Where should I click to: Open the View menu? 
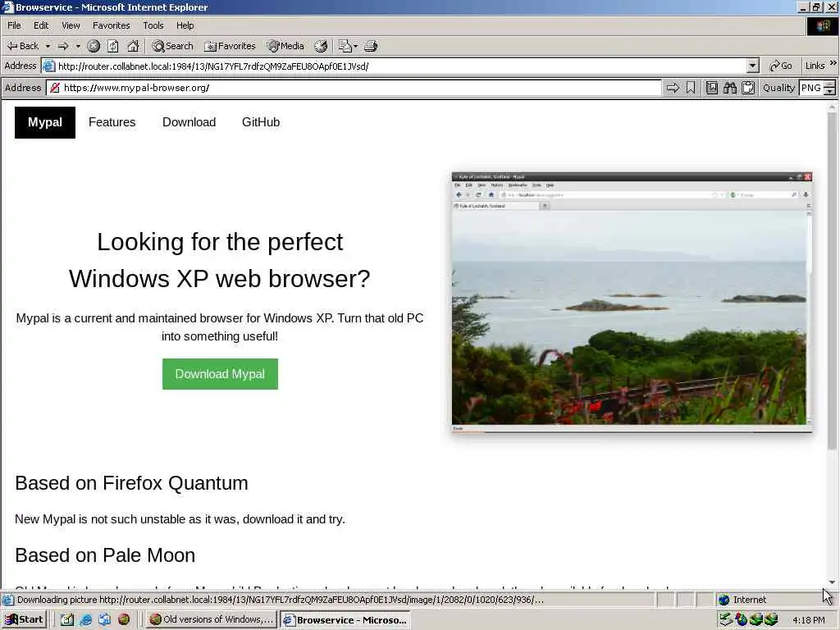(71, 25)
